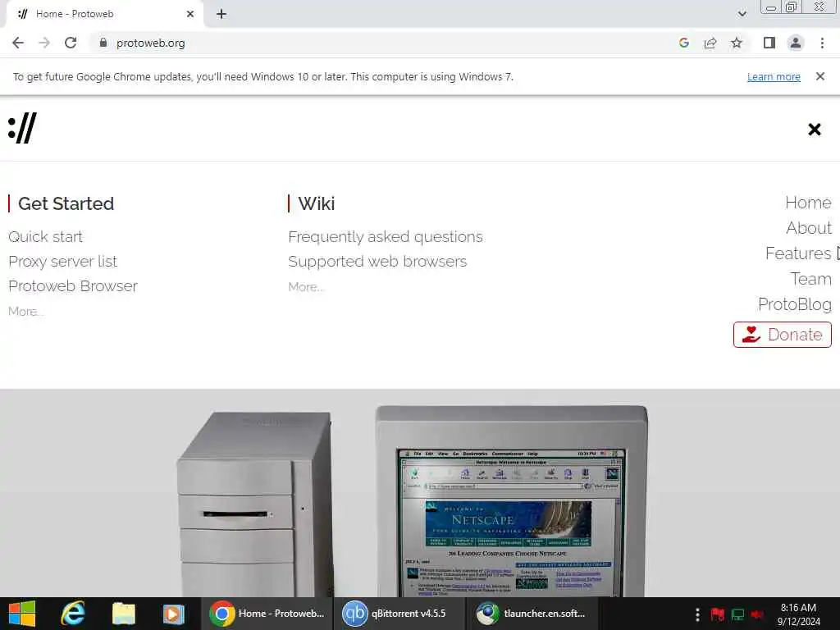Expand the tab search chevron
The image size is (840, 630).
(742, 14)
